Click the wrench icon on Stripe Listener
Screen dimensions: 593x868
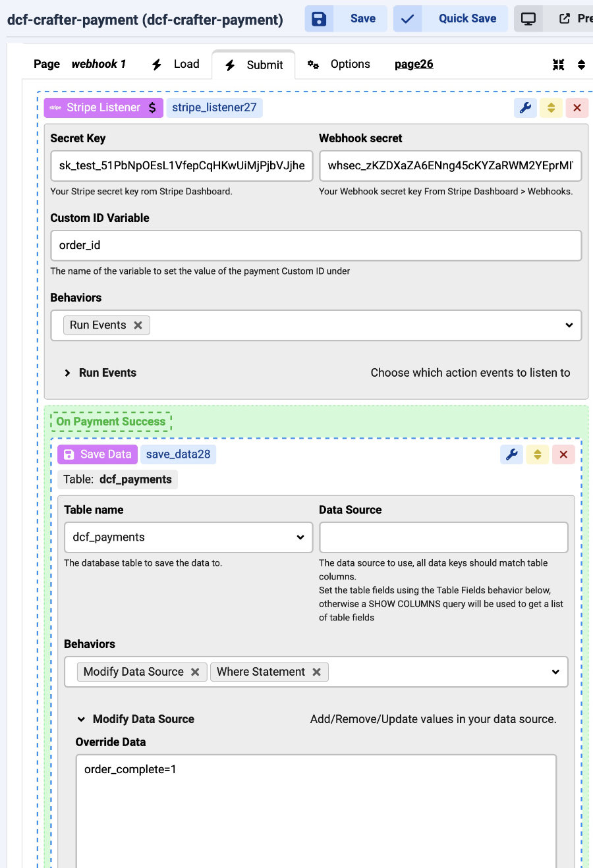[x=525, y=108]
